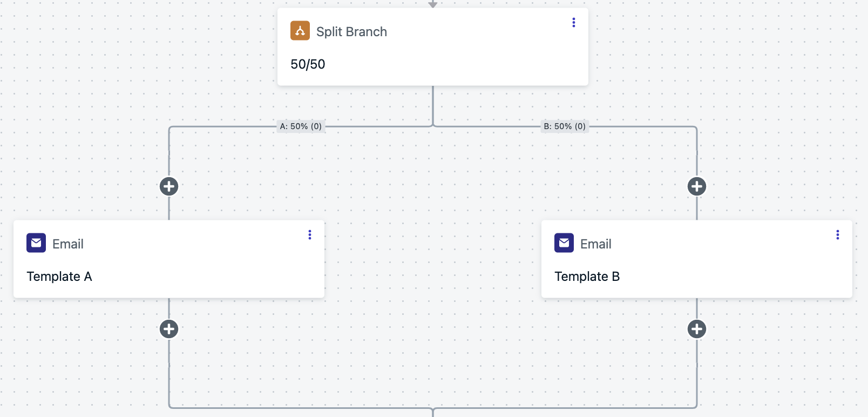
Task: Open Template A email three-dot menu
Action: point(310,234)
